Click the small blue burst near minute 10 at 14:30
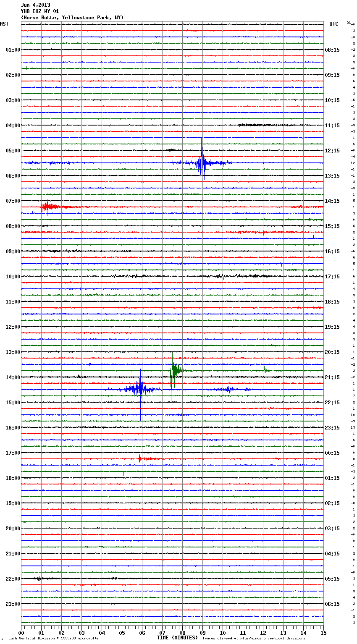The height and width of the screenshot is (644, 357). (x=228, y=389)
